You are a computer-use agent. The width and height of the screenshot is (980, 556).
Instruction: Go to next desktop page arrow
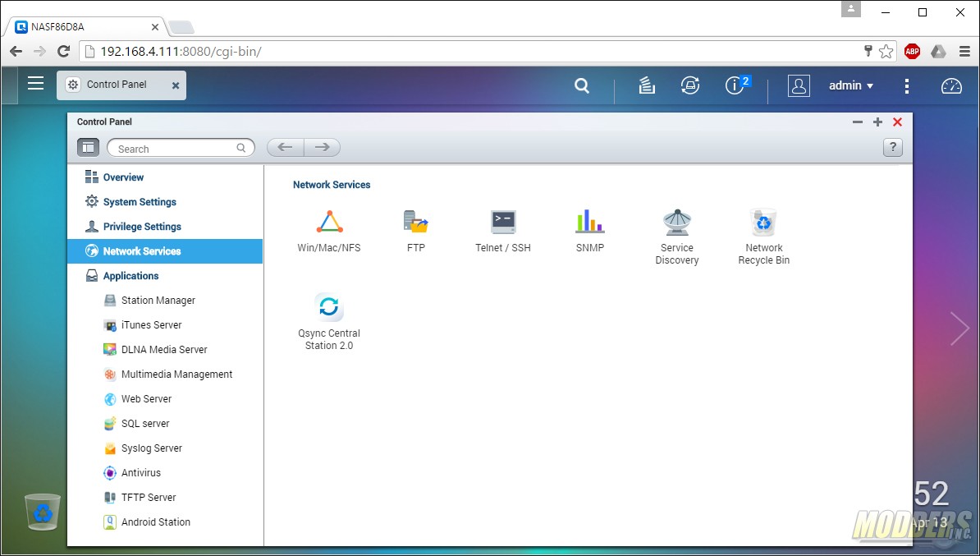tap(959, 329)
